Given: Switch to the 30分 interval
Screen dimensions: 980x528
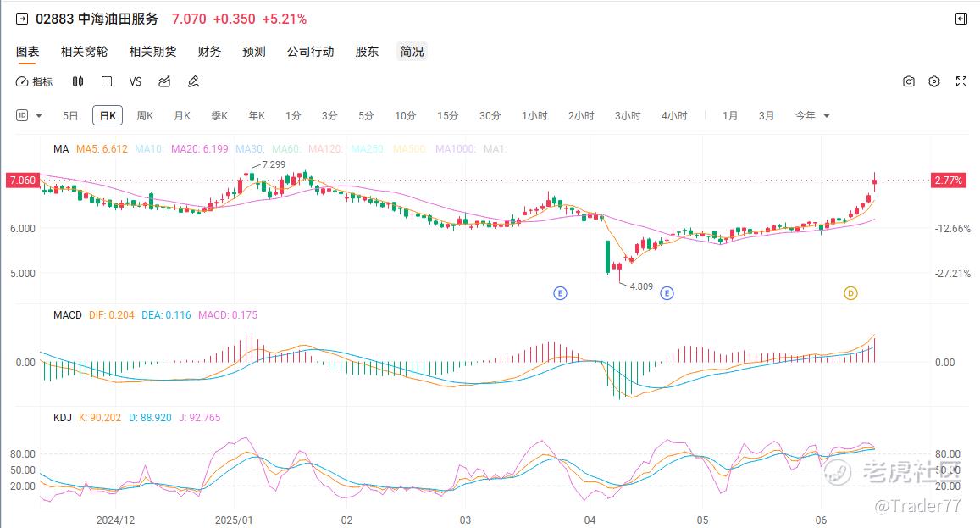Looking at the screenshot, I should pos(490,116).
